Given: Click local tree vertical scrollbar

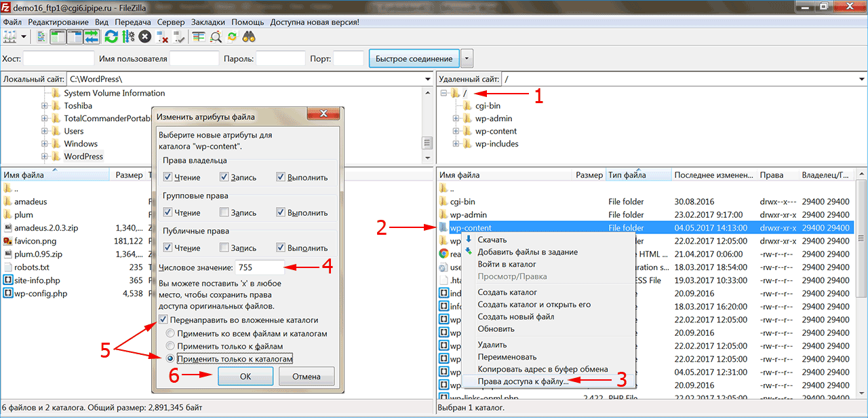Looking at the screenshot, I should pos(427,126).
